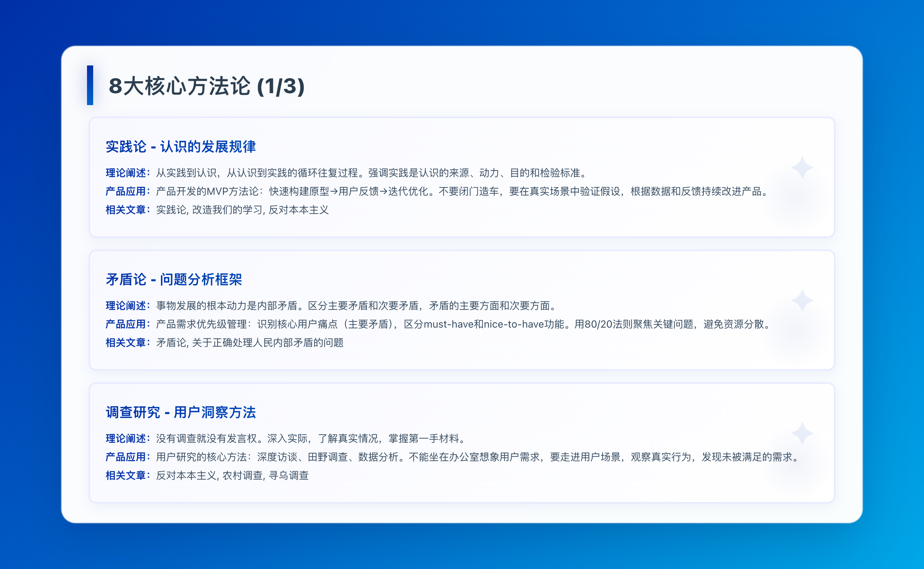924x569 pixels.
Task: Click the blue accent bar beside title
Action: click(x=90, y=85)
